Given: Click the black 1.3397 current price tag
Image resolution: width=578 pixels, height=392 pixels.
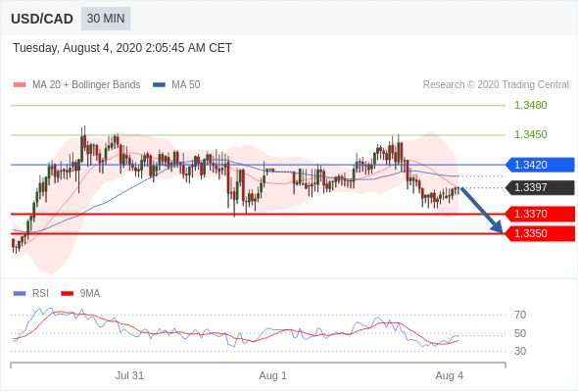Looking at the screenshot, I should tap(540, 187).
